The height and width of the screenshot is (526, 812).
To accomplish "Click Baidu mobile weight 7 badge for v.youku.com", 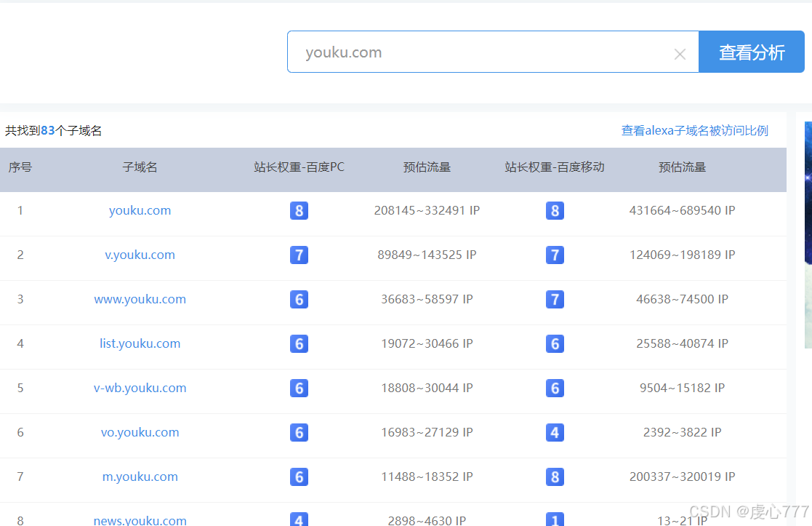I will (555, 255).
